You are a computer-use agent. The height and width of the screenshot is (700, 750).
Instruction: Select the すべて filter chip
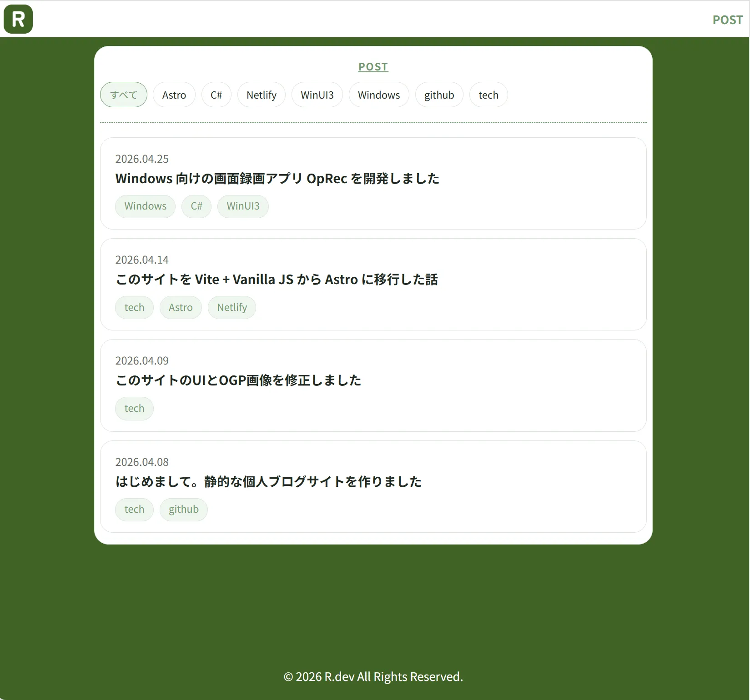(x=124, y=95)
